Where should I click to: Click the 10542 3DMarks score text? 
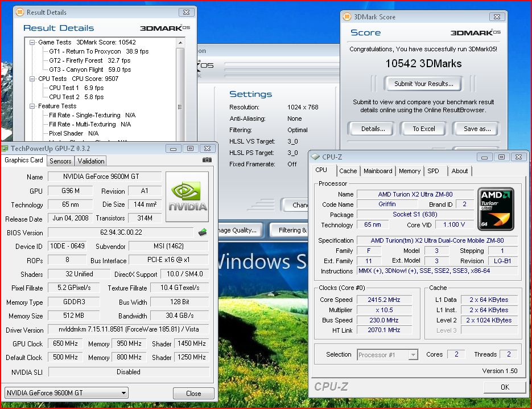click(x=423, y=64)
